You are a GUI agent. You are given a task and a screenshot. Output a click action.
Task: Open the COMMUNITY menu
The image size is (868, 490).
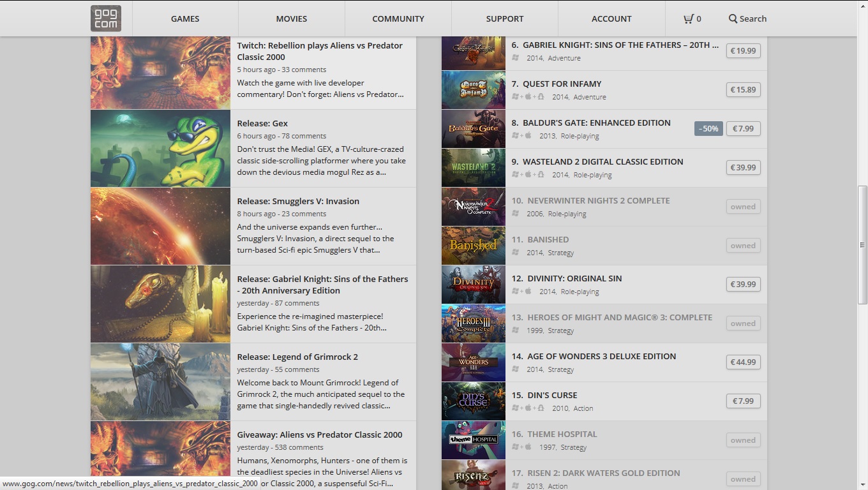click(x=398, y=19)
